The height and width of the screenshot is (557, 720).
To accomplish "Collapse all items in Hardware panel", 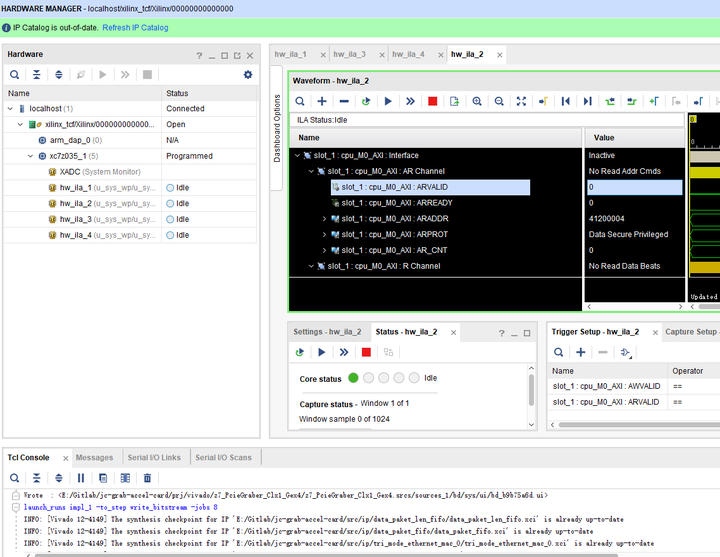I will (x=37, y=74).
